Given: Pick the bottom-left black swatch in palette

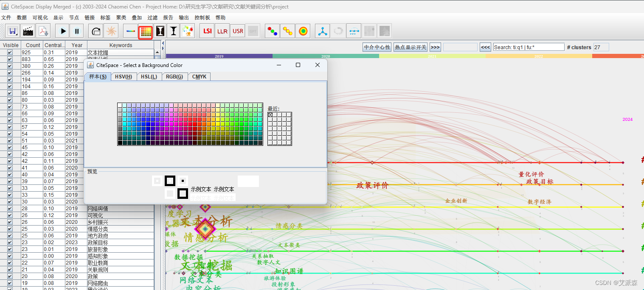Looking at the screenshot, I should point(120,143).
